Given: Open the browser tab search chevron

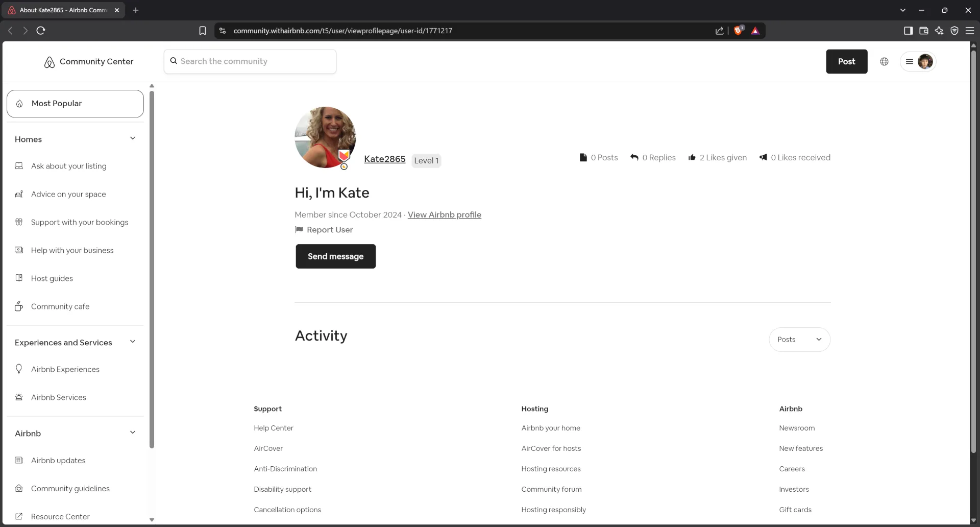Looking at the screenshot, I should tap(902, 10).
